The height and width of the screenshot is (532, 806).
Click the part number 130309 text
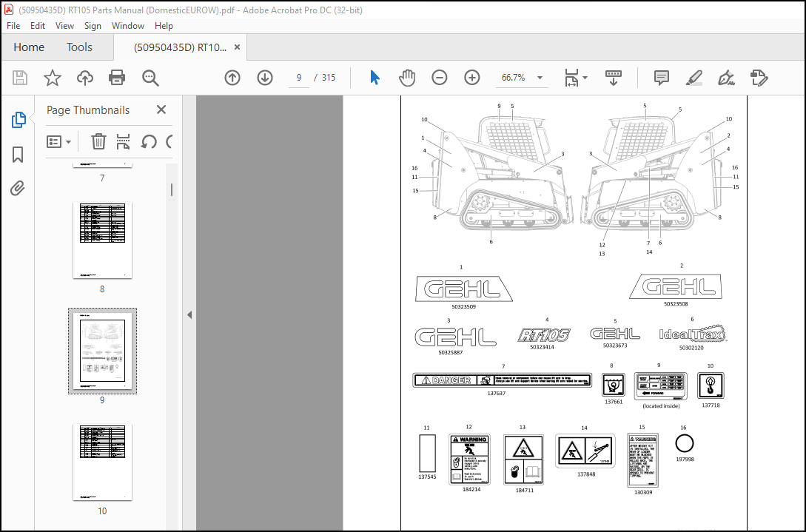(643, 493)
